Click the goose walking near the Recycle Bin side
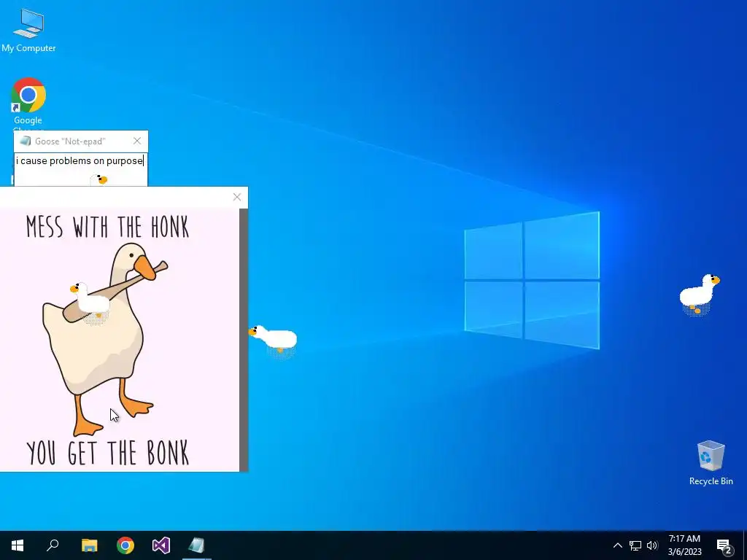 tap(700, 294)
